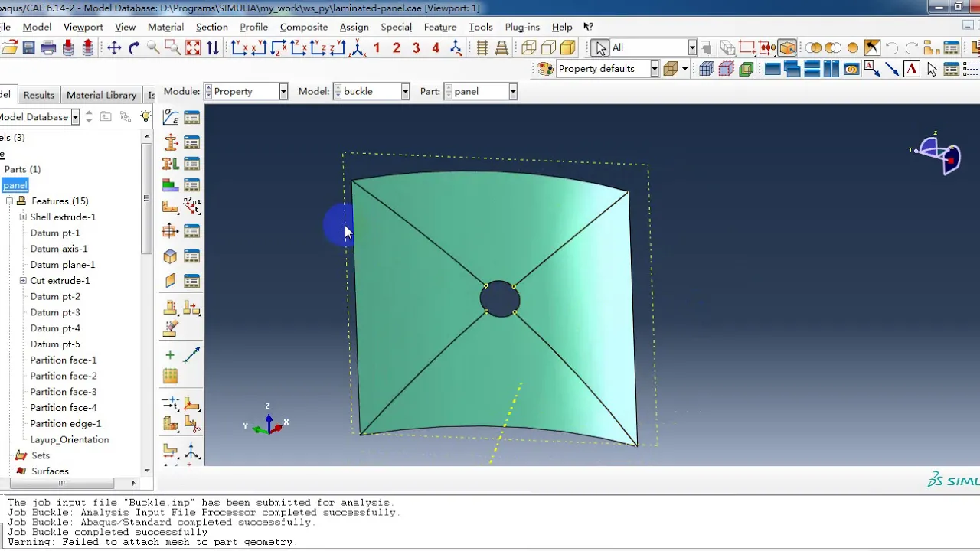The height and width of the screenshot is (551, 980).
Task: Click the Create Section icon
Action: tap(170, 142)
